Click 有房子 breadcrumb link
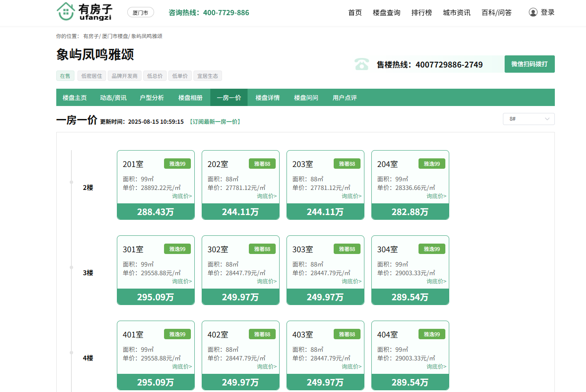586x392 pixels. (91, 36)
